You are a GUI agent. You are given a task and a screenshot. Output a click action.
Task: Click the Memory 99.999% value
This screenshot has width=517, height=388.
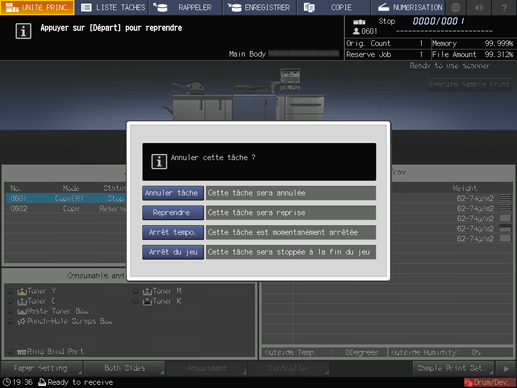click(x=499, y=44)
